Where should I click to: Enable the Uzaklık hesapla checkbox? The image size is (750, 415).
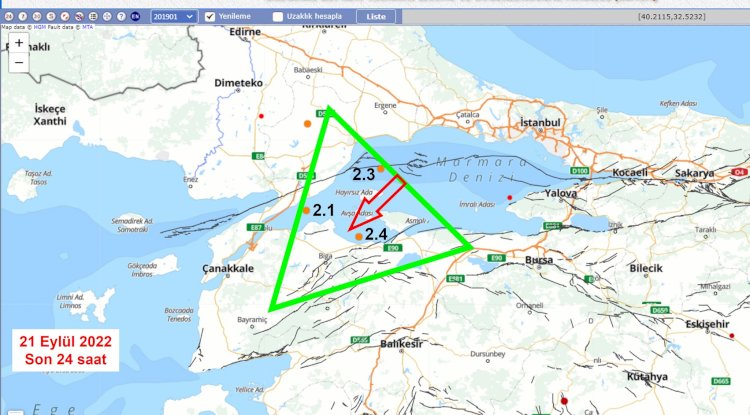(x=278, y=17)
